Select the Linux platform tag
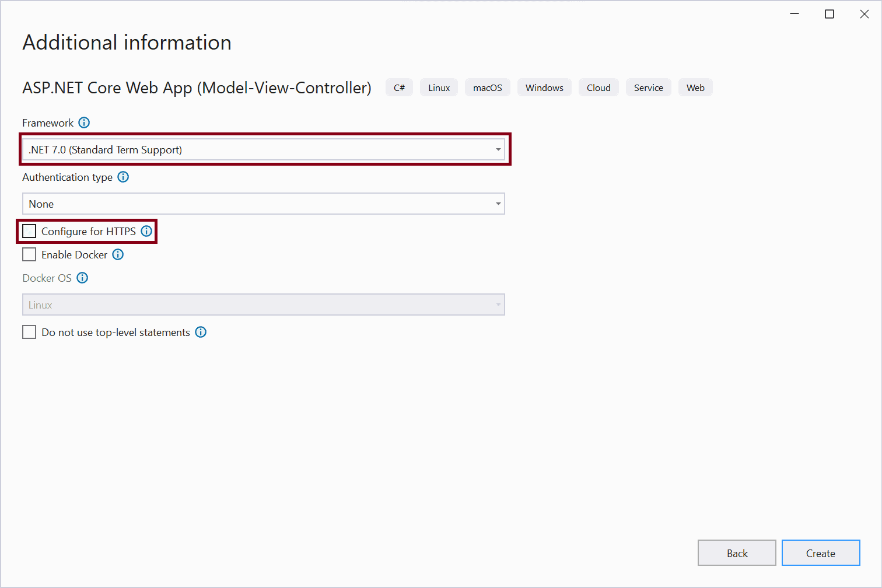The height and width of the screenshot is (588, 882). tap(439, 87)
